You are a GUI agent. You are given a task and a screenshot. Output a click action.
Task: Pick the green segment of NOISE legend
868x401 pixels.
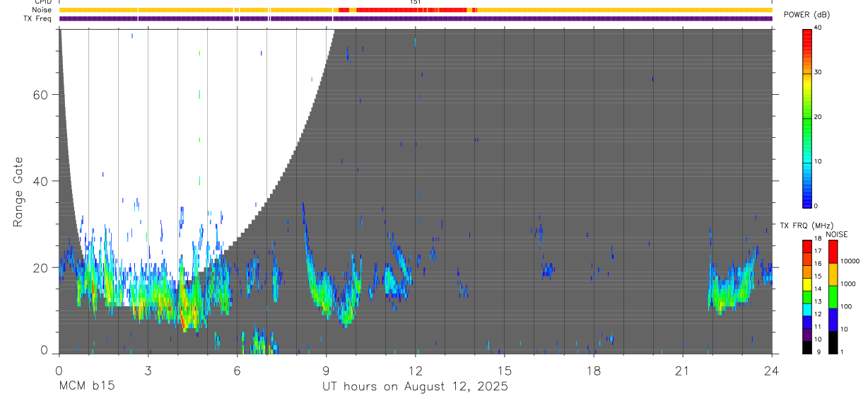(832, 296)
